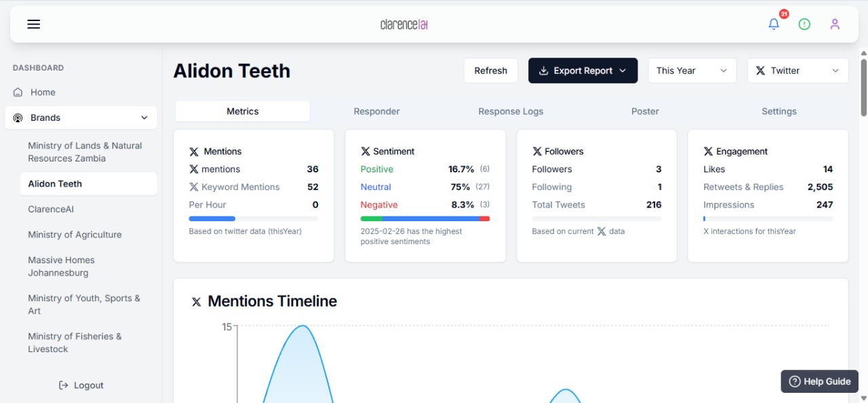Switch to the Responder tab
This screenshot has width=868, height=403.
[376, 111]
